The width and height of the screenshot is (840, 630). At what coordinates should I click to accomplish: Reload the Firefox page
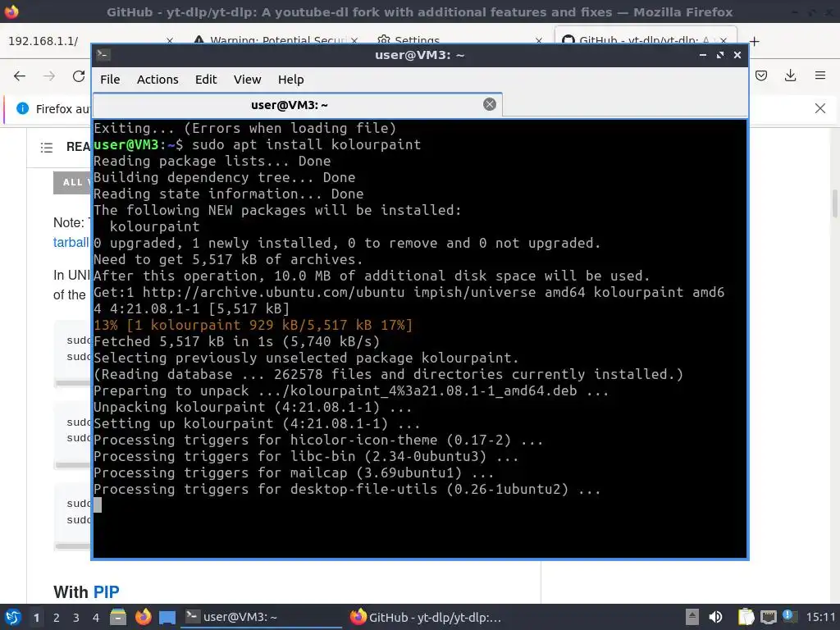79,76
